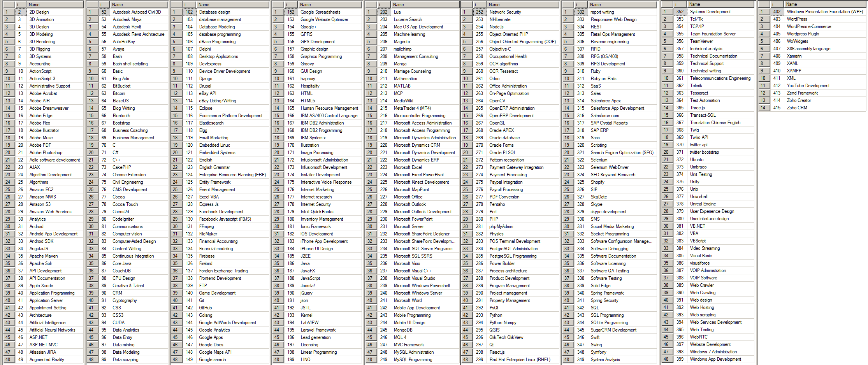Image resolution: width=868 pixels, height=365 pixels.
Task: Select "Red Hat Enterprise Linux (RHEL)" cell
Action: (523, 360)
